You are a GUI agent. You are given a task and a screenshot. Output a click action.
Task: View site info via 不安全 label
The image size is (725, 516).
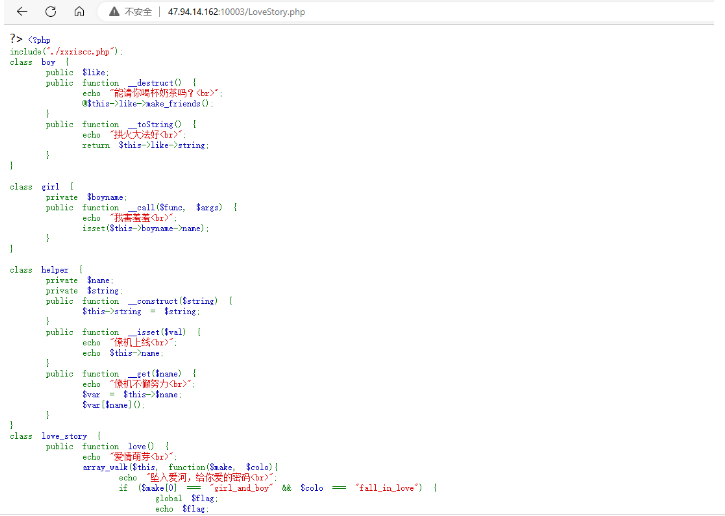[x=138, y=12]
